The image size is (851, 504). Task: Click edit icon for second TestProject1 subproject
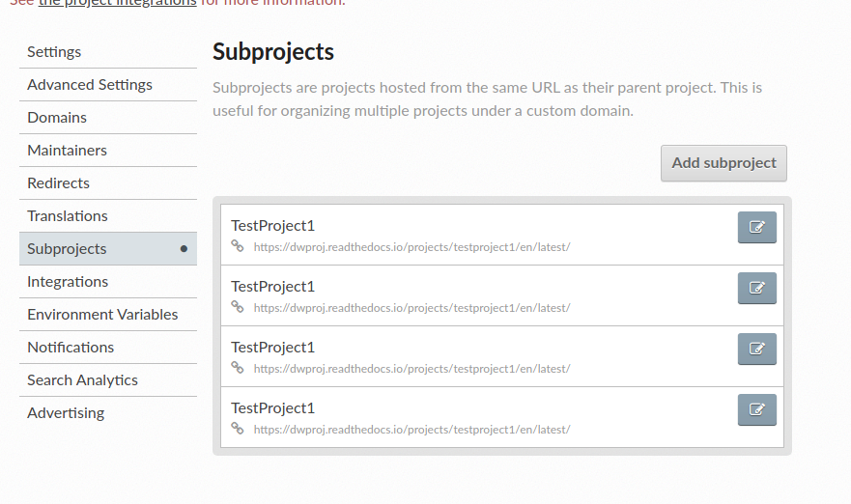pos(756,288)
